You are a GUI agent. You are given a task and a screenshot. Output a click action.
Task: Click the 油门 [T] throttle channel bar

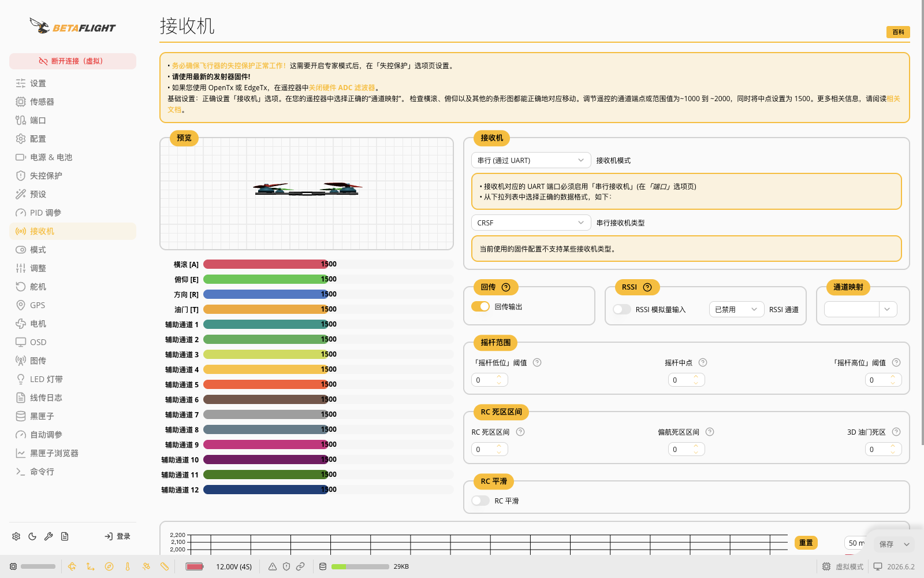click(x=328, y=309)
